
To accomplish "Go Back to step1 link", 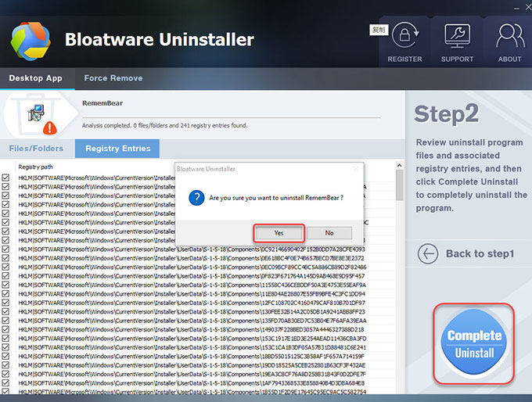I will coord(480,253).
